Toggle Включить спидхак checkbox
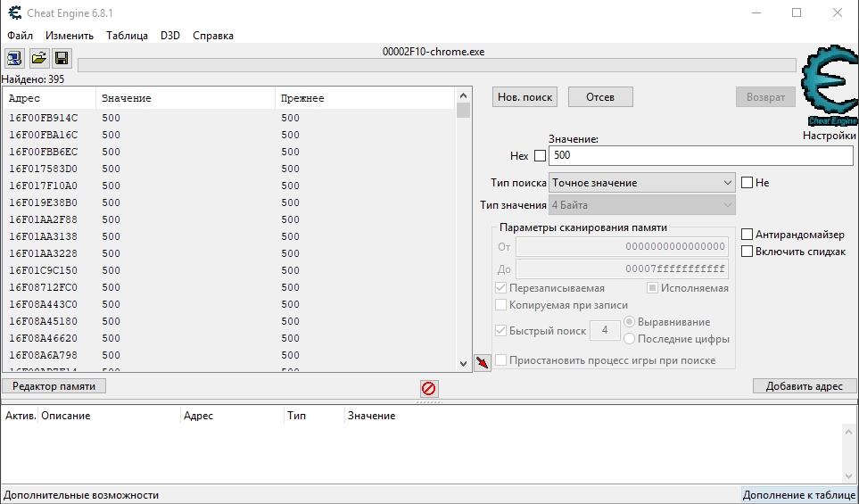This screenshot has width=859, height=504. (x=747, y=252)
